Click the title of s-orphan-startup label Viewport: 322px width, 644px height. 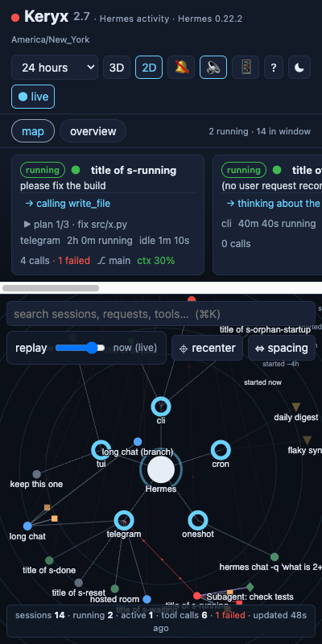(x=265, y=329)
